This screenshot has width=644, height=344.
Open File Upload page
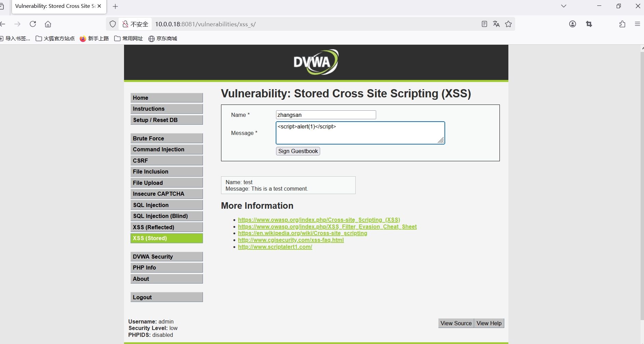click(x=167, y=183)
